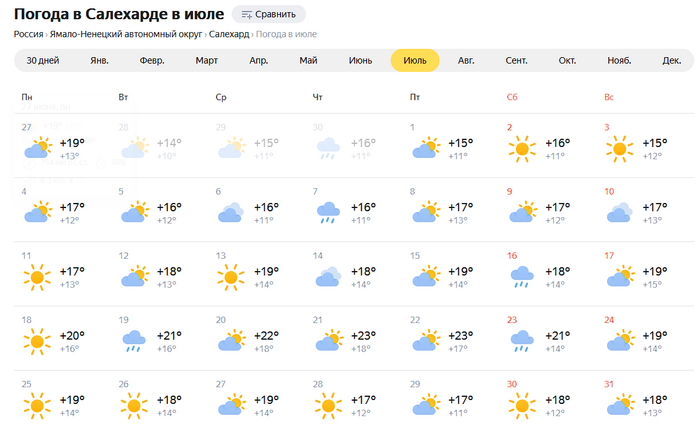Select the Июль month tab

[x=415, y=60]
